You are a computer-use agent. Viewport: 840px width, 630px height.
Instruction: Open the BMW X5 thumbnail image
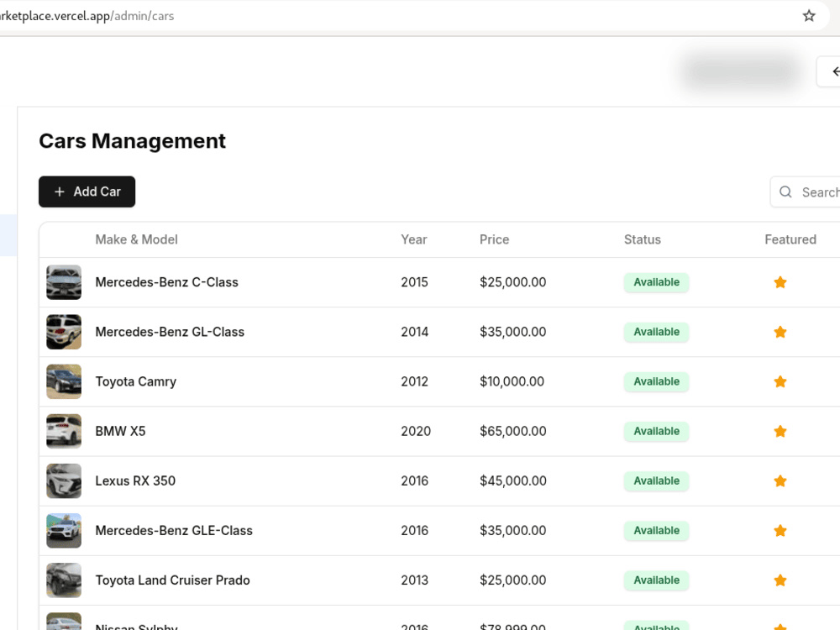tap(64, 431)
